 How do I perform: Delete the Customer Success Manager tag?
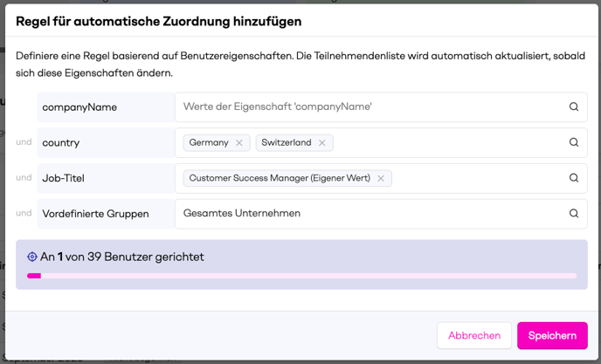pos(381,178)
